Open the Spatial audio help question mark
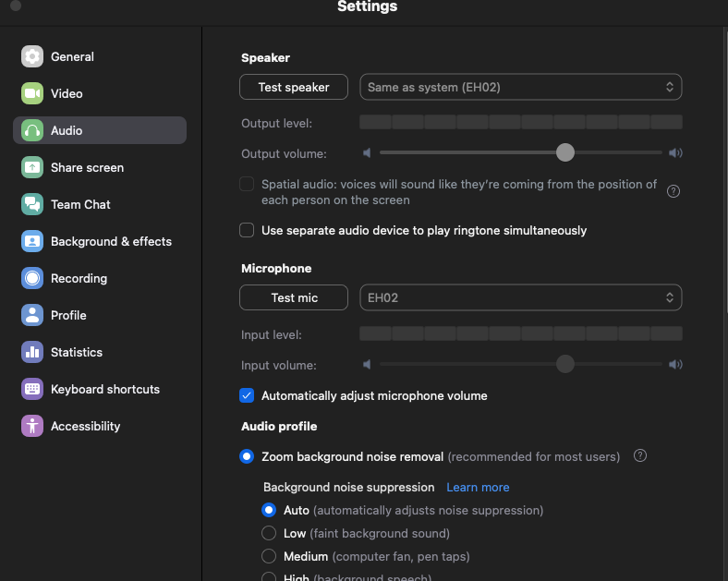The image size is (728, 581). (673, 191)
